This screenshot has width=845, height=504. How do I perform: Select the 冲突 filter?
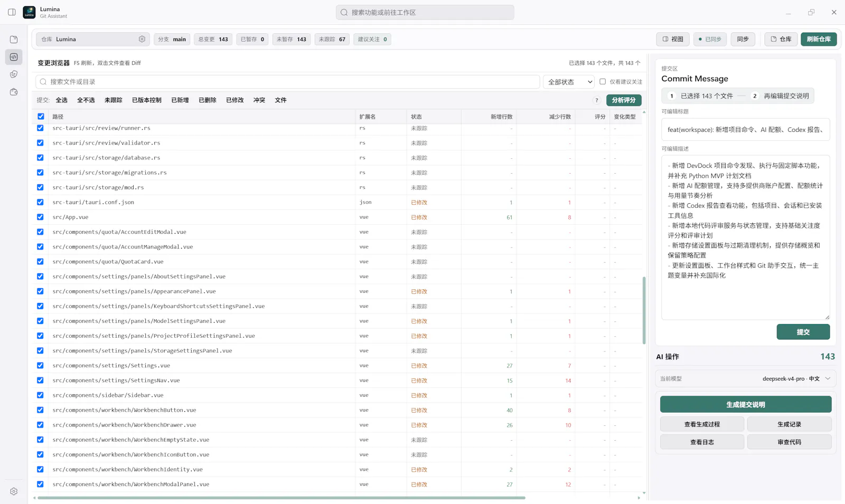259,100
